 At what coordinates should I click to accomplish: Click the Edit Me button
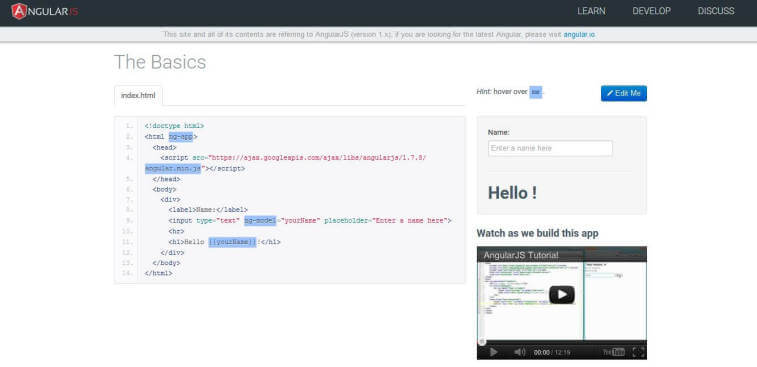click(624, 93)
